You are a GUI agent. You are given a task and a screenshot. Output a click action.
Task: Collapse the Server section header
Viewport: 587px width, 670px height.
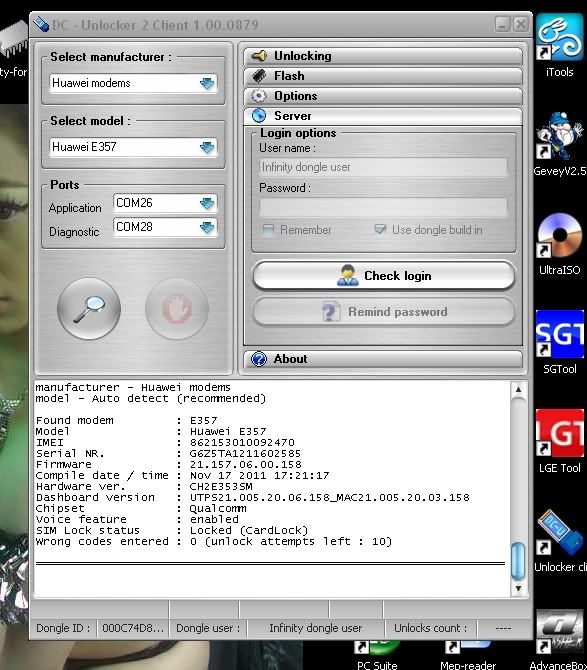383,116
